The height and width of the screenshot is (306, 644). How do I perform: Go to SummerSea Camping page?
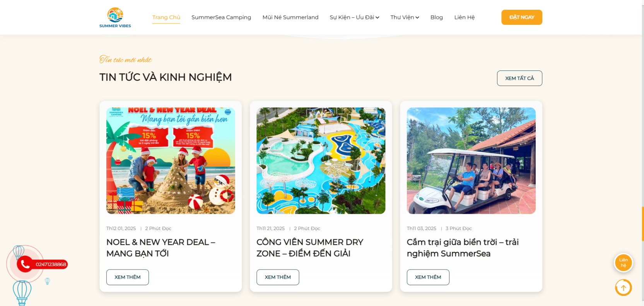coord(221,17)
